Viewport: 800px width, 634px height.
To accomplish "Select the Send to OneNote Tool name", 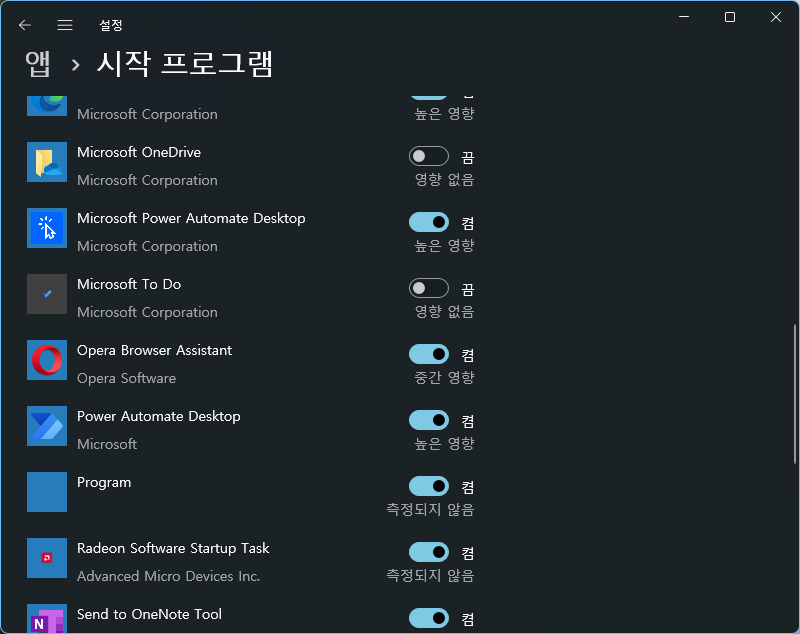I will 149,614.
